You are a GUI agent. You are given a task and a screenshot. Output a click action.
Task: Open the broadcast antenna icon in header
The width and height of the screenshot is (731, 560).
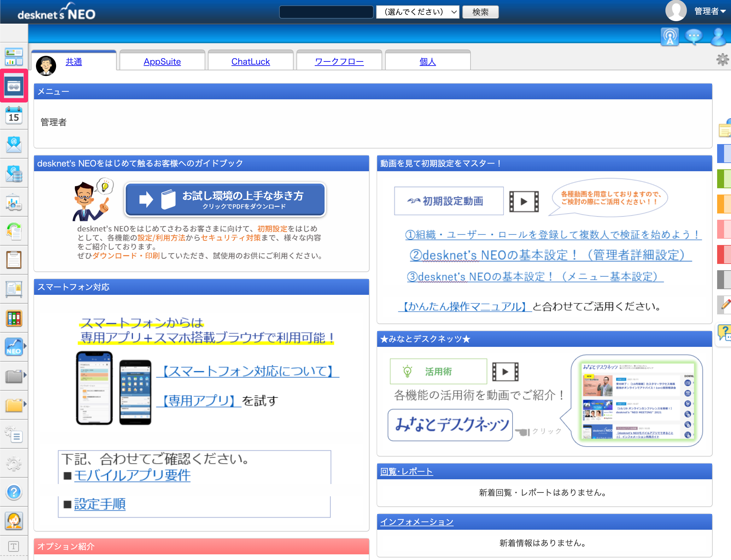tap(669, 37)
